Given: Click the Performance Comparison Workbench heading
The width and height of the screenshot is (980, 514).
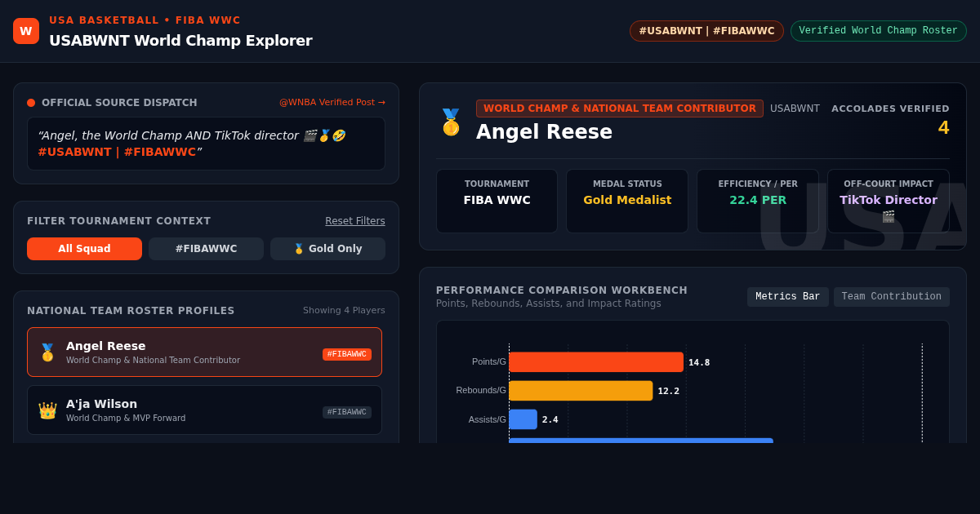Looking at the screenshot, I should (x=562, y=290).
